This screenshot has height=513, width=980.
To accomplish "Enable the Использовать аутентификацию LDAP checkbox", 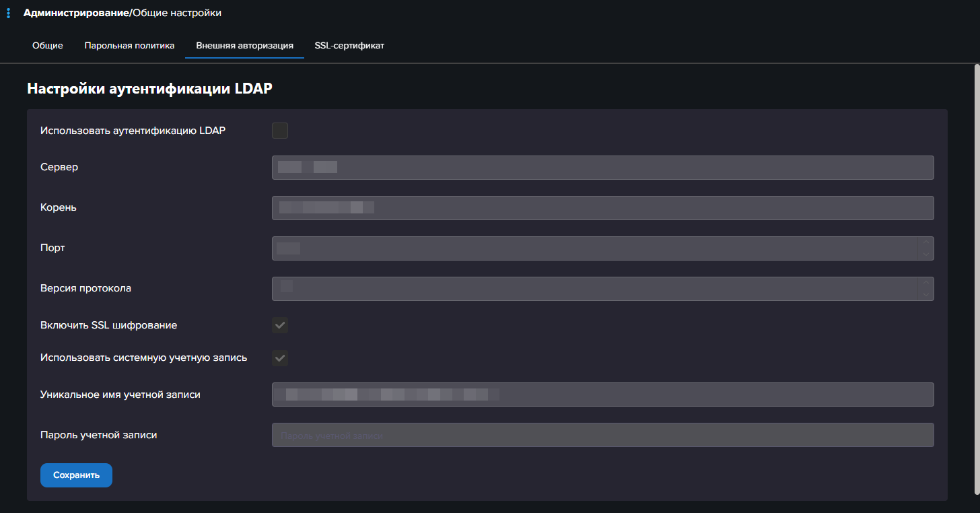I will tap(280, 131).
